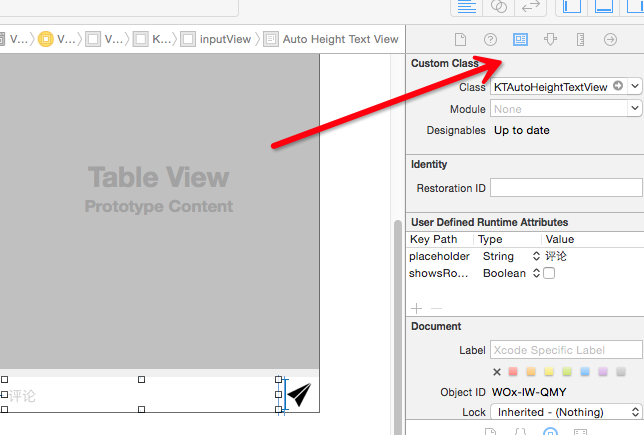The height and width of the screenshot is (435, 644).
Task: Choose the purple label color
Action: (603, 372)
